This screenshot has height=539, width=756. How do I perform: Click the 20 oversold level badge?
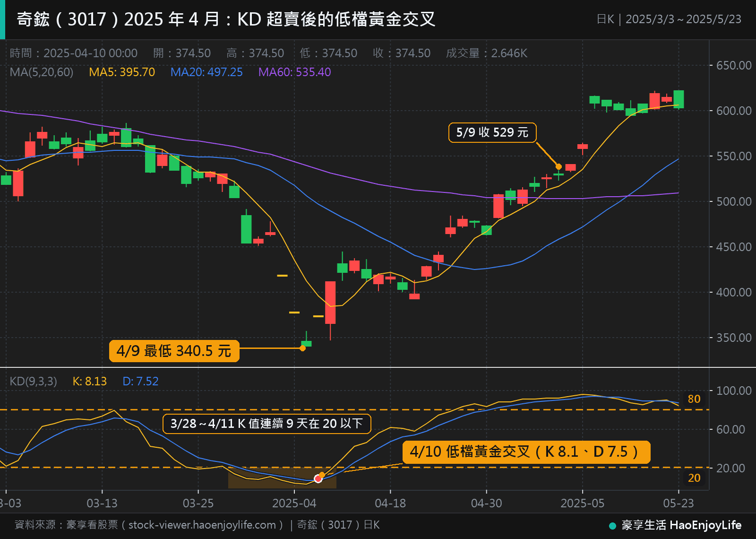pos(694,478)
